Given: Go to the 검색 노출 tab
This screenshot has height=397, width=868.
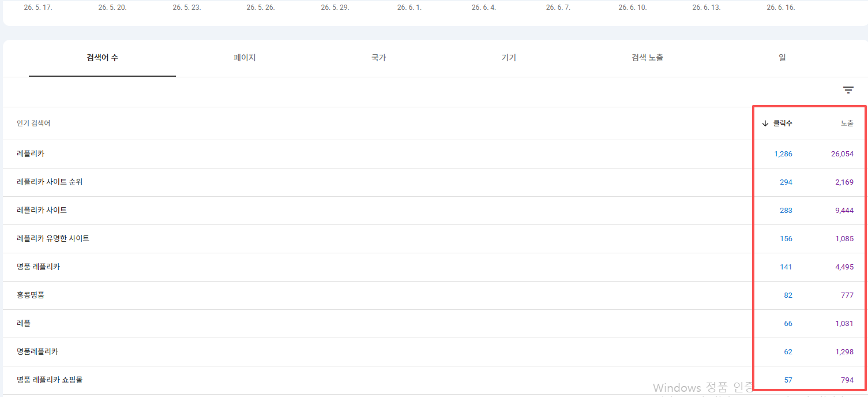Looking at the screenshot, I should pyautogui.click(x=647, y=58).
